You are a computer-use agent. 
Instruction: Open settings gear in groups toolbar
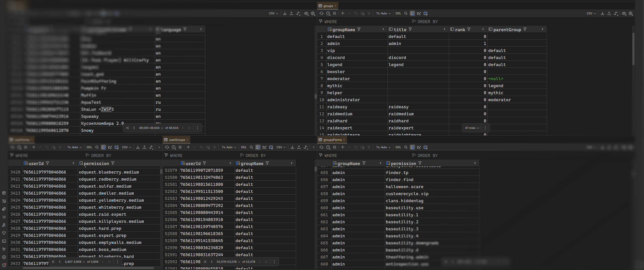click(630, 13)
